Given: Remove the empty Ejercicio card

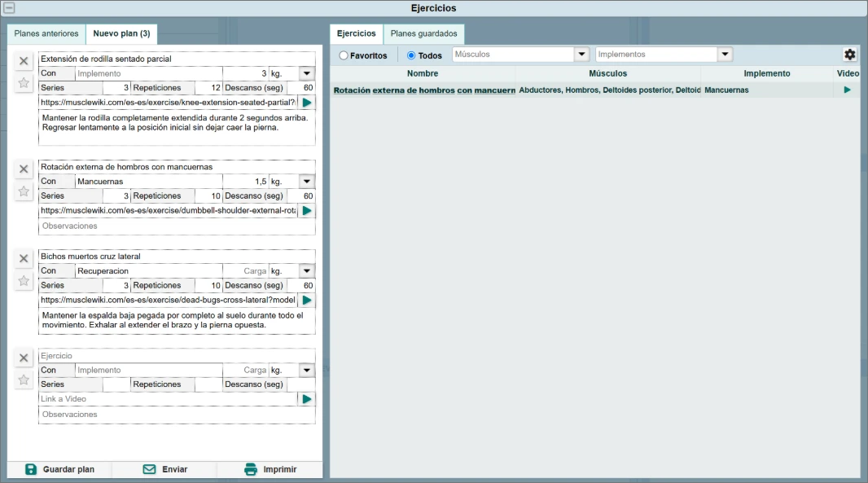Looking at the screenshot, I should tap(24, 358).
